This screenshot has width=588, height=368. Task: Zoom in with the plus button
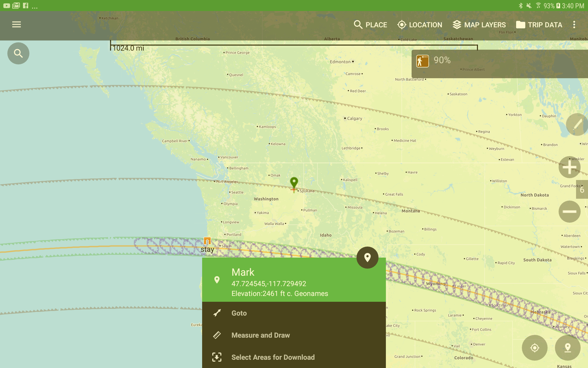point(569,167)
